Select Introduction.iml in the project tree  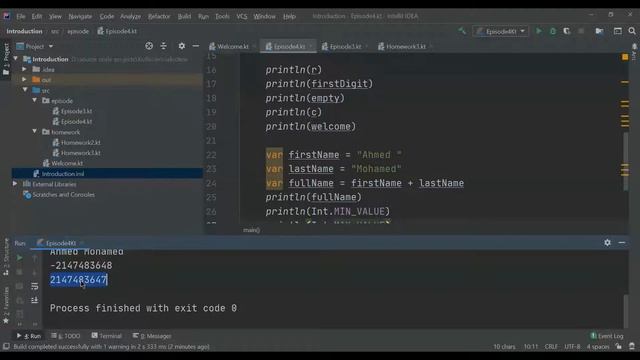coord(62,174)
